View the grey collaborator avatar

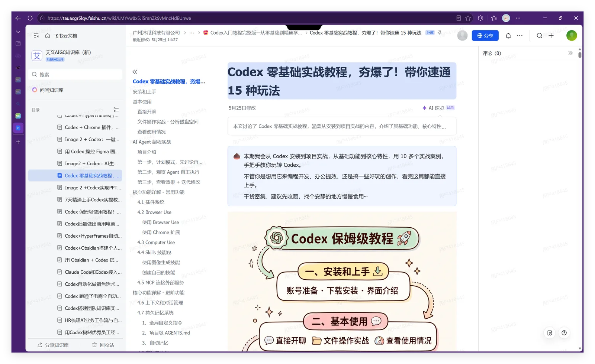coord(462,36)
